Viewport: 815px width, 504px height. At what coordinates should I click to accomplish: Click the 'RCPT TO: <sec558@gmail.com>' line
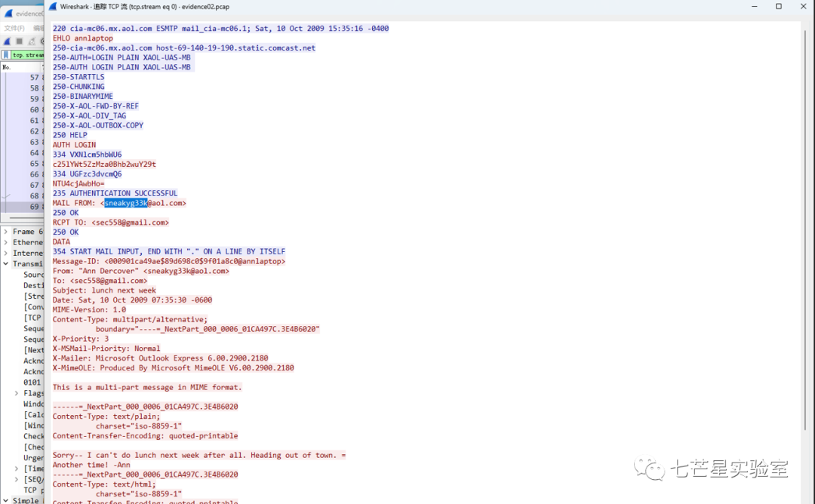[x=111, y=223]
